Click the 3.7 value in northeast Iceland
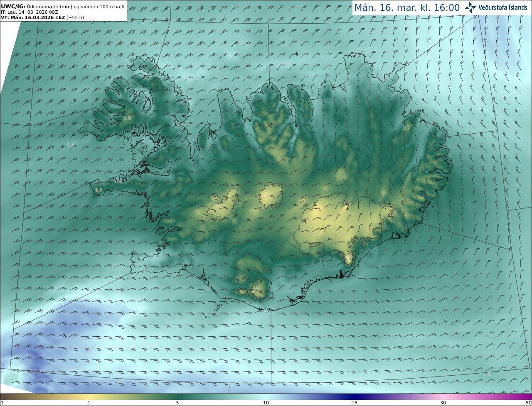Viewport: 532px width, 406px height. [406, 128]
